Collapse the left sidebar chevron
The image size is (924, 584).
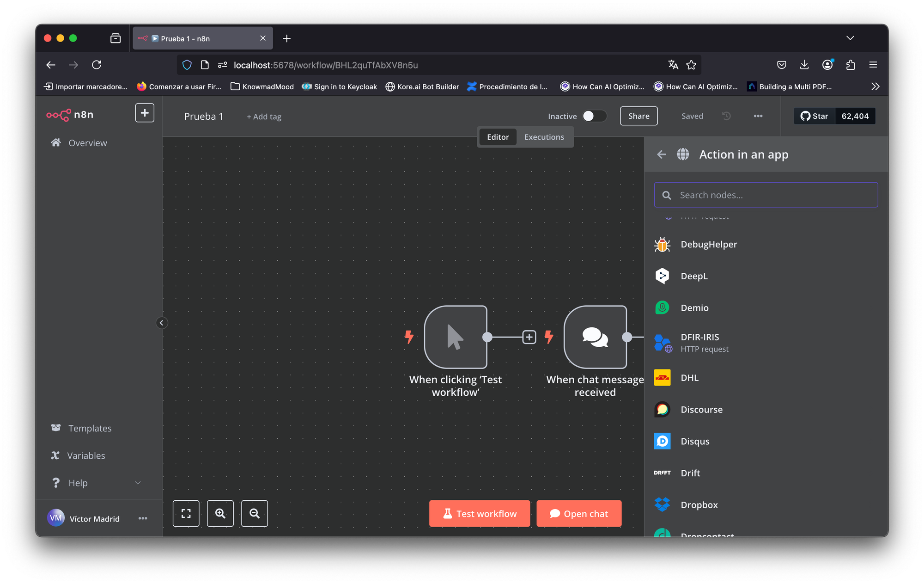pos(161,323)
